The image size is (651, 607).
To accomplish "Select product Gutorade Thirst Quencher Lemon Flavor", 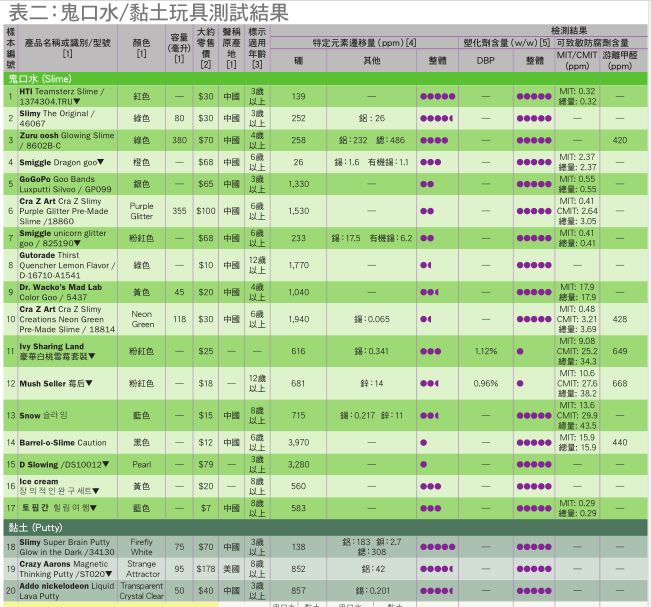I will (67, 265).
